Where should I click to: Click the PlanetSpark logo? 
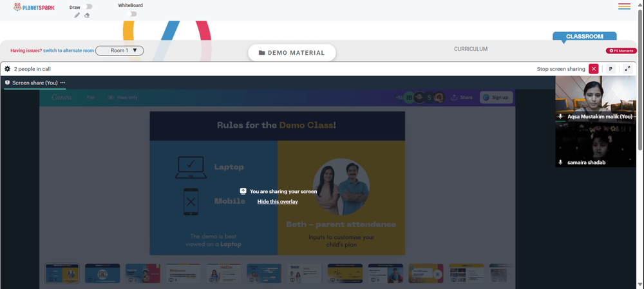point(33,7)
